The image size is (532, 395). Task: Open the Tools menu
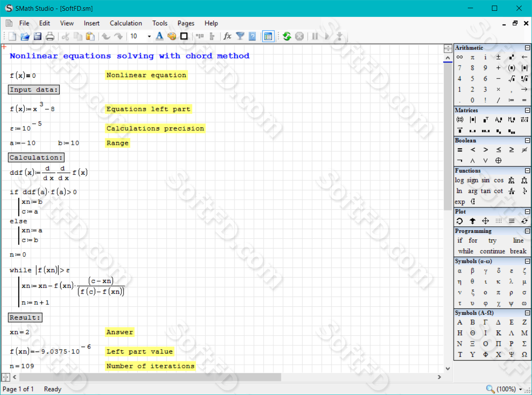[160, 23]
